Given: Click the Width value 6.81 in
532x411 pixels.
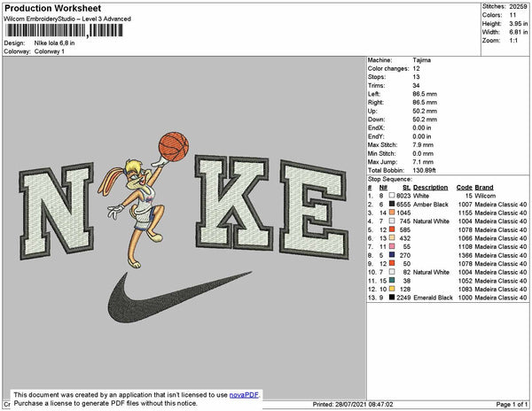Looking at the screenshot, I should 518,32.
